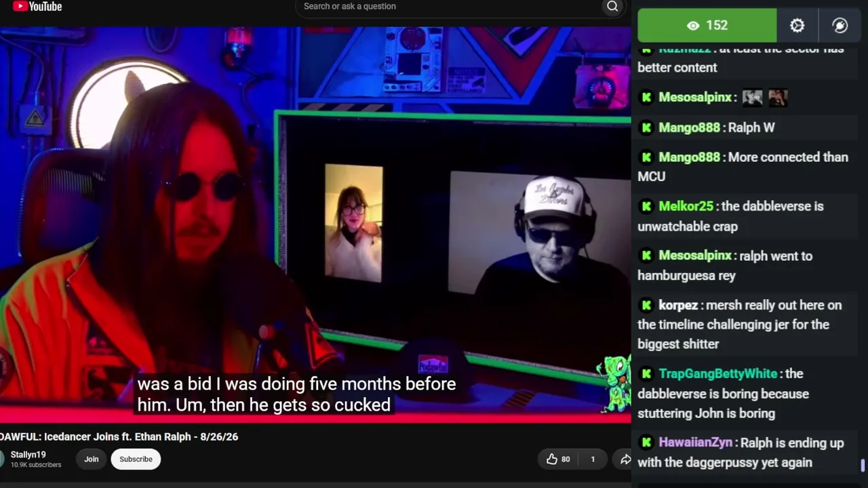
Task: Click Kick badge next to HawaiianZyn
Action: 646,443
